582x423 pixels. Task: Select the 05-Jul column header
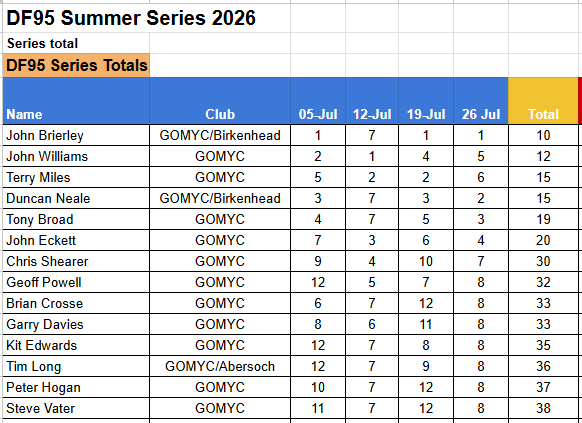pos(318,101)
